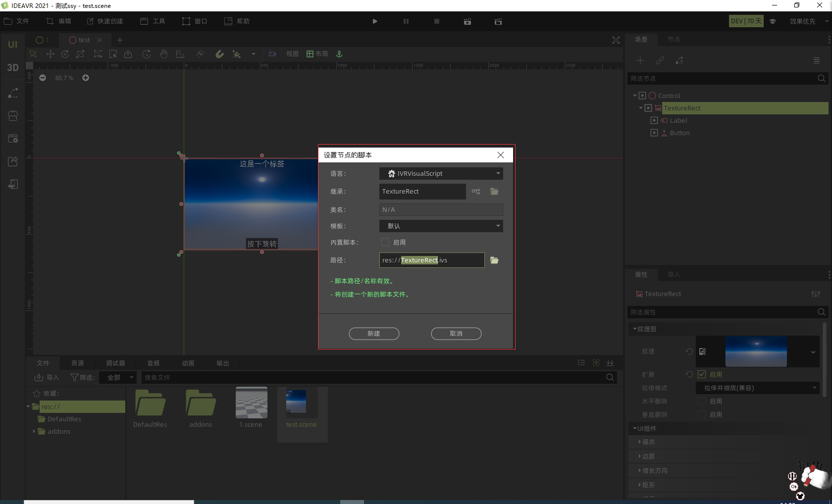Open the template 默认 dropdown
The image size is (832, 504).
pyautogui.click(x=441, y=226)
